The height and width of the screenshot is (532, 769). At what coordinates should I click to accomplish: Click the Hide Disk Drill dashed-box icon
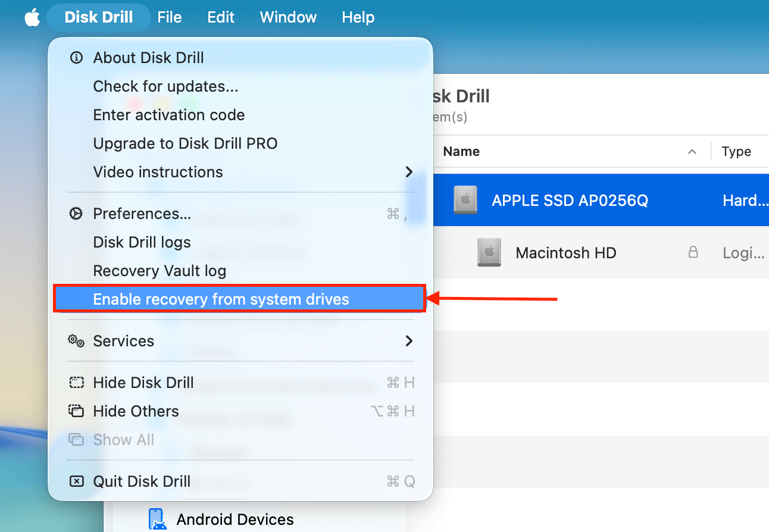click(x=76, y=383)
